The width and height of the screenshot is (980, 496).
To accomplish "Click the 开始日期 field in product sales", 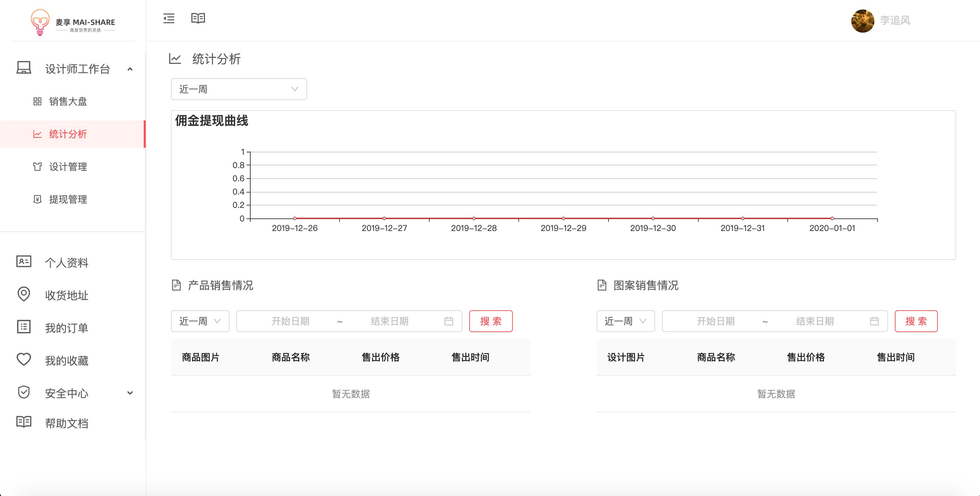I will click(x=290, y=321).
